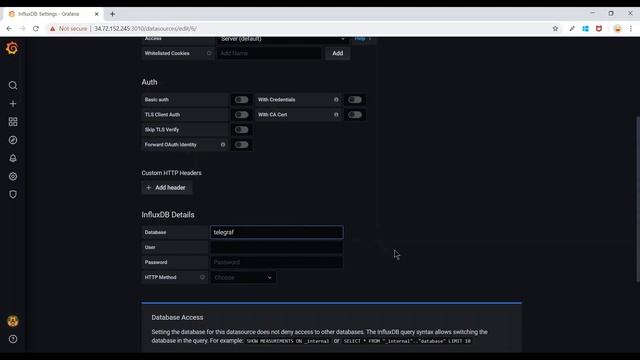
Task: Show With Credentials info icon
Action: [336, 100]
